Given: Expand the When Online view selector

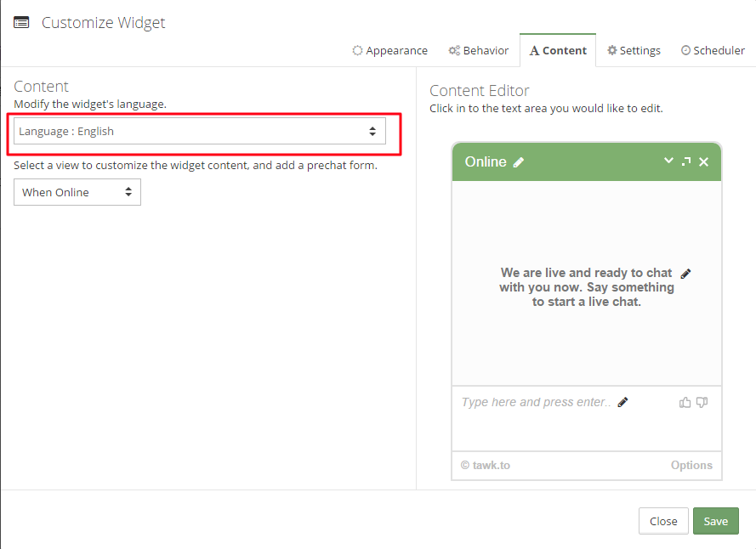Looking at the screenshot, I should point(77,192).
